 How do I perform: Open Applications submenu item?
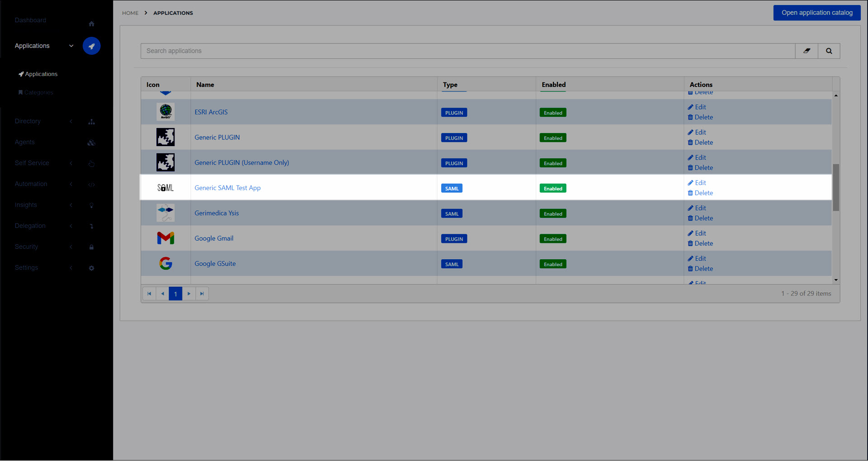tap(38, 74)
